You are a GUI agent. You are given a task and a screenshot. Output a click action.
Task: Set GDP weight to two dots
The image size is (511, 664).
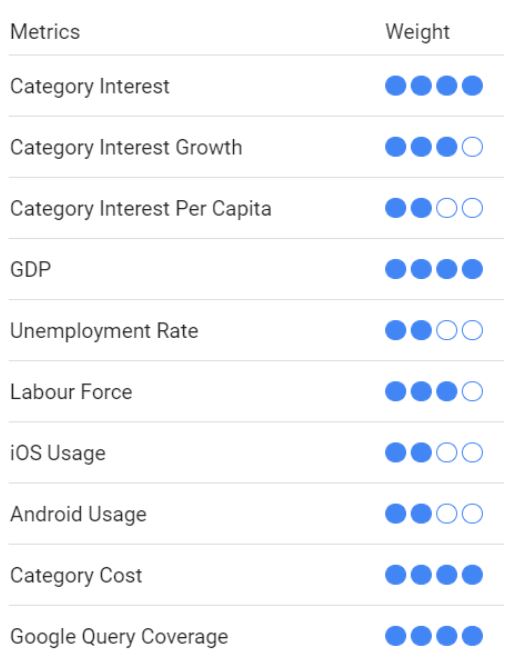tap(421, 269)
